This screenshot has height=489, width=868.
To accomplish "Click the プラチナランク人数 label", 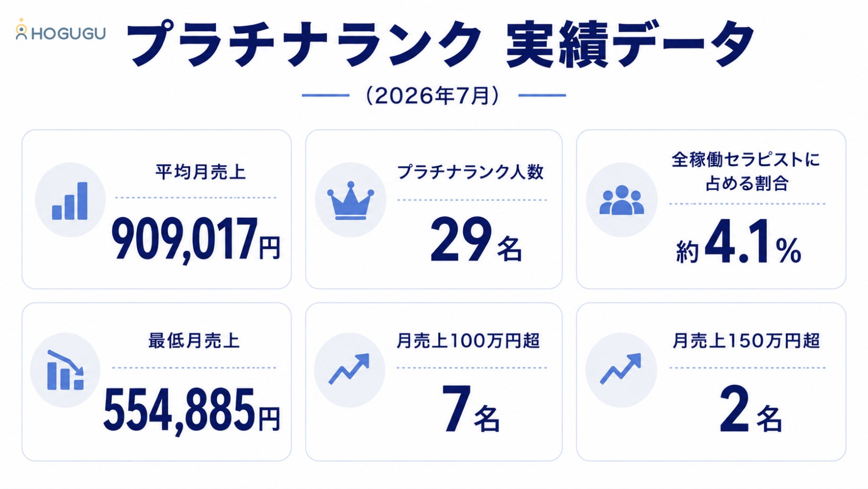I will coord(471,172).
